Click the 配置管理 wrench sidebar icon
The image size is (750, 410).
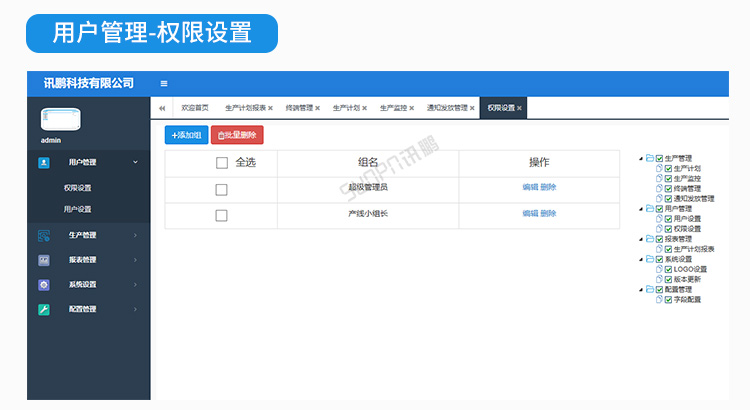pos(44,310)
